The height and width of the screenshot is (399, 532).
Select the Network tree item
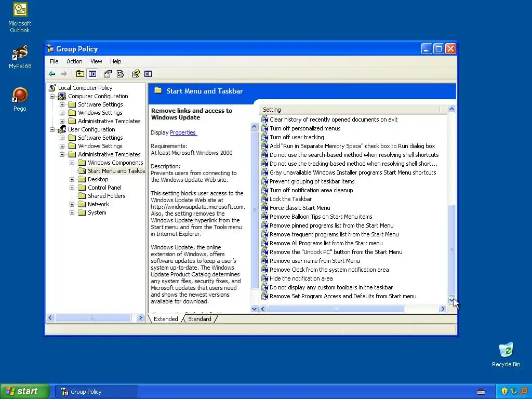[98, 204]
